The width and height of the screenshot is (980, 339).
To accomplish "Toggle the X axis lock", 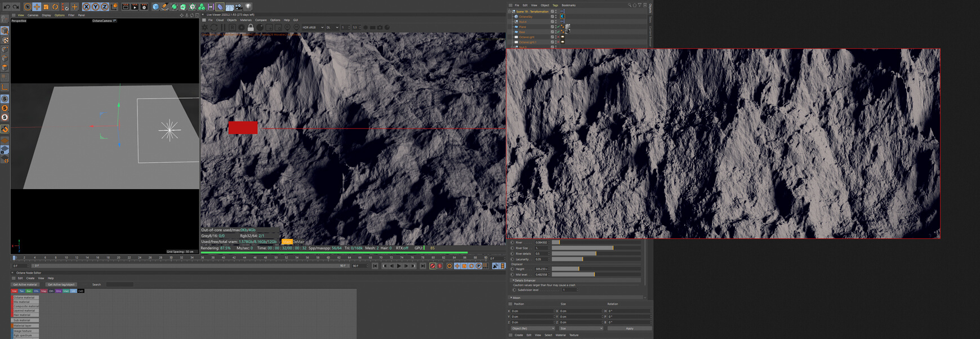I will (x=86, y=7).
